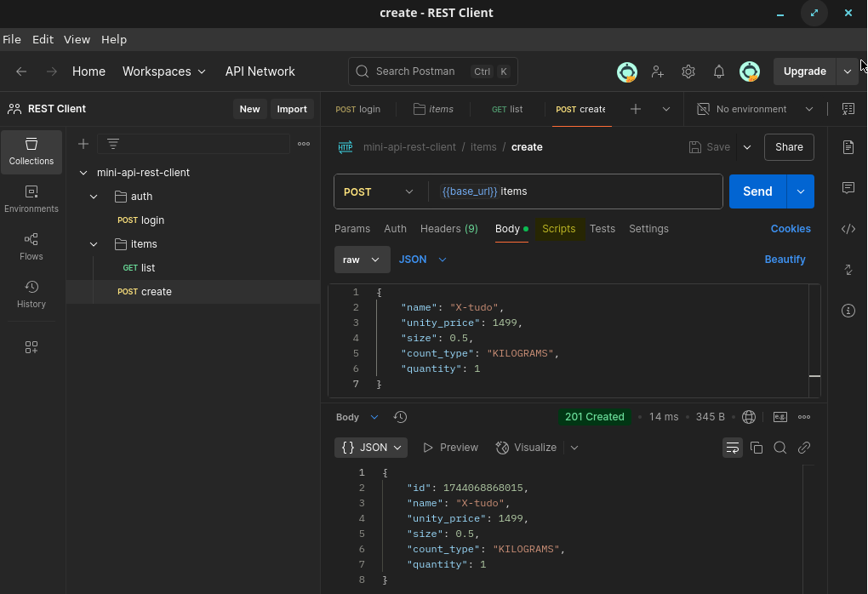This screenshot has width=868, height=594.
Task: Open the Flows sidebar panel
Action: point(31,247)
